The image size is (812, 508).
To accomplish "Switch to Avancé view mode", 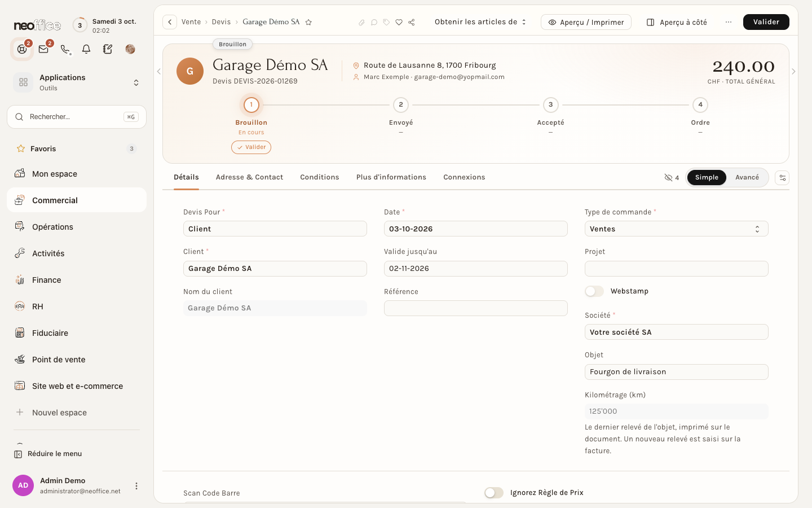I will [x=747, y=177].
